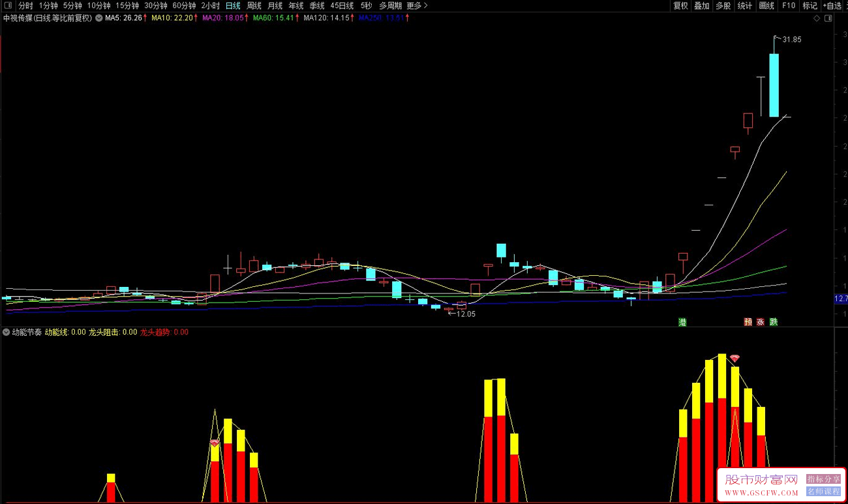Click the 12.05 low price label
Screen dimensions: 848x504
(465, 314)
